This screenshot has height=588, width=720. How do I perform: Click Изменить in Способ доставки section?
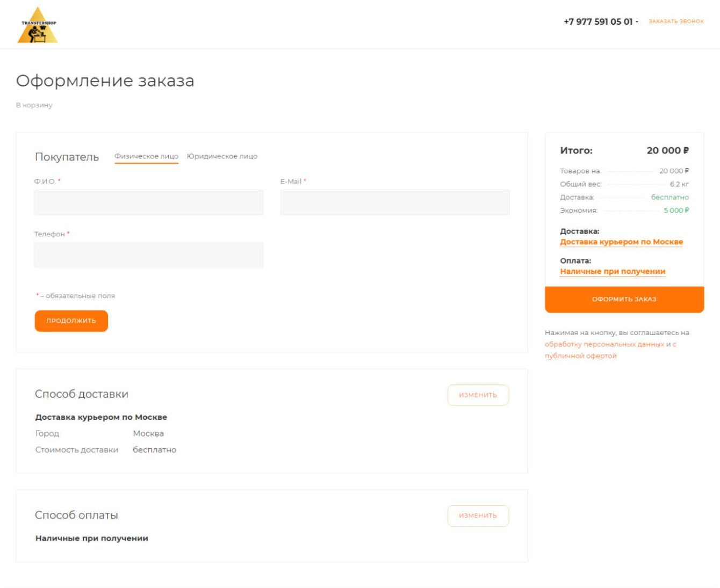[478, 395]
